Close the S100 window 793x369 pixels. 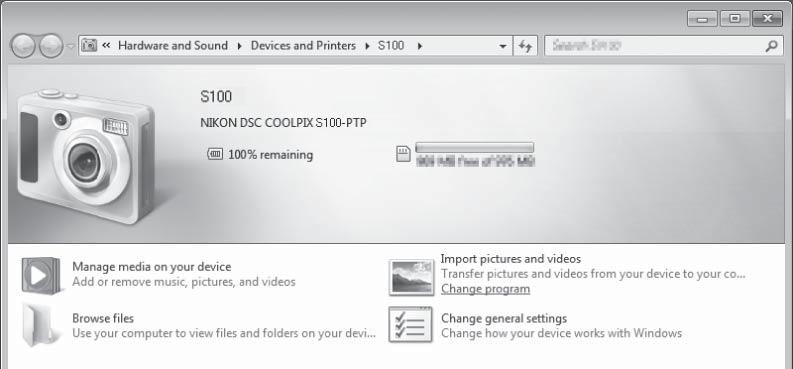tap(768, 19)
